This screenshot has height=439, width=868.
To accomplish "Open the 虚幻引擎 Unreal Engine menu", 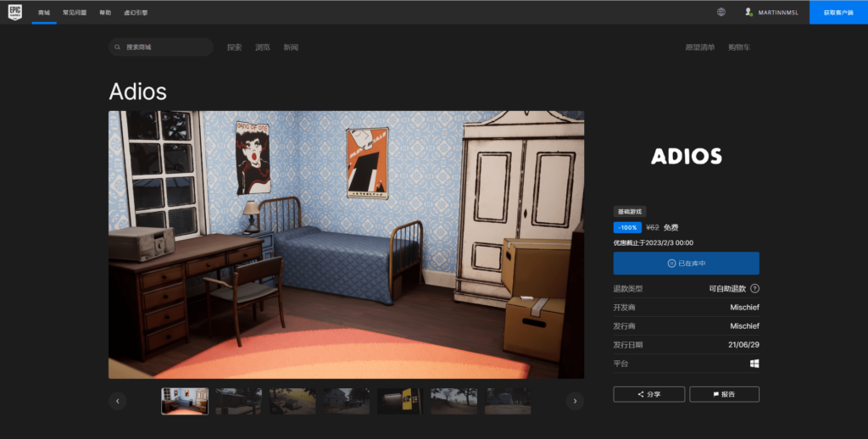I will [136, 12].
